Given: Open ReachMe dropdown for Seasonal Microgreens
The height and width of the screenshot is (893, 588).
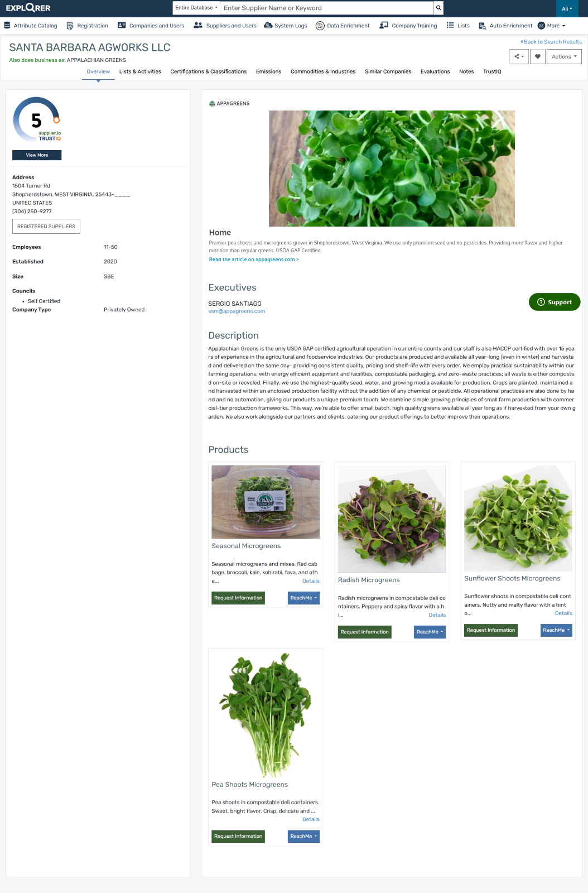Looking at the screenshot, I should pyautogui.click(x=303, y=598).
